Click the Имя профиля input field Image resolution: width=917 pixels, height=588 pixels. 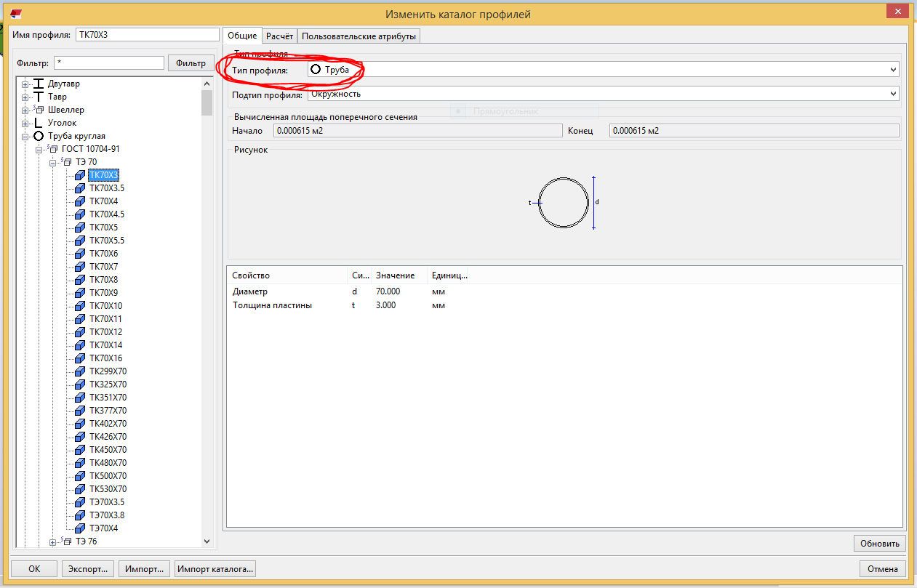pyautogui.click(x=147, y=35)
